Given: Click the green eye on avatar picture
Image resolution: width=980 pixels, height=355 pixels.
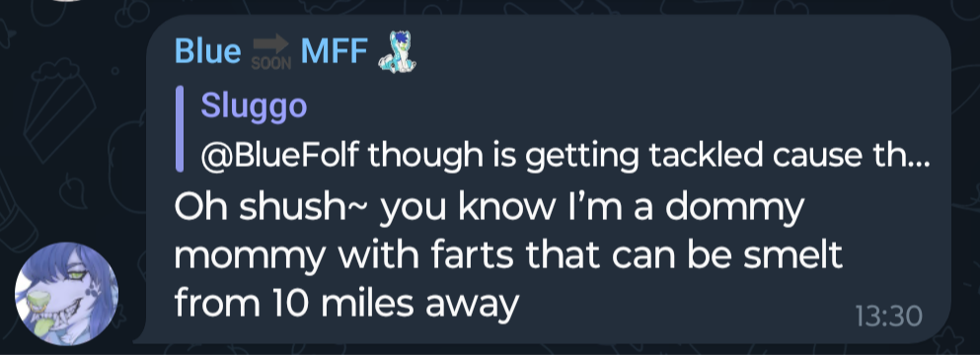Looking at the screenshot, I should coord(75,275).
